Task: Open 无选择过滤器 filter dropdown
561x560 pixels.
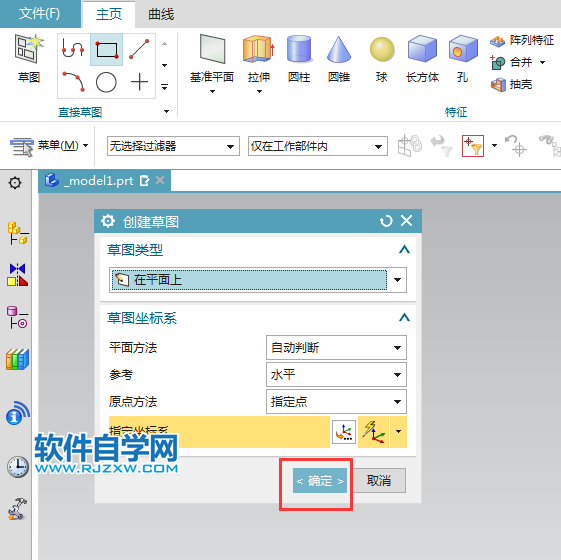Action: click(x=173, y=146)
